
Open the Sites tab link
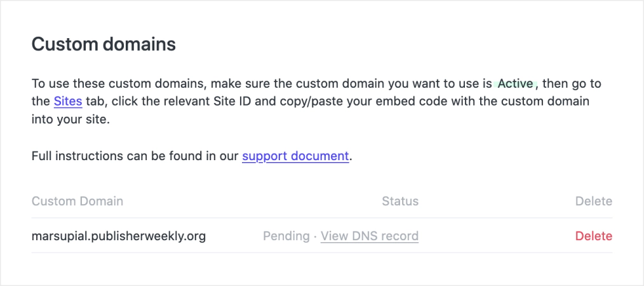coord(68,101)
